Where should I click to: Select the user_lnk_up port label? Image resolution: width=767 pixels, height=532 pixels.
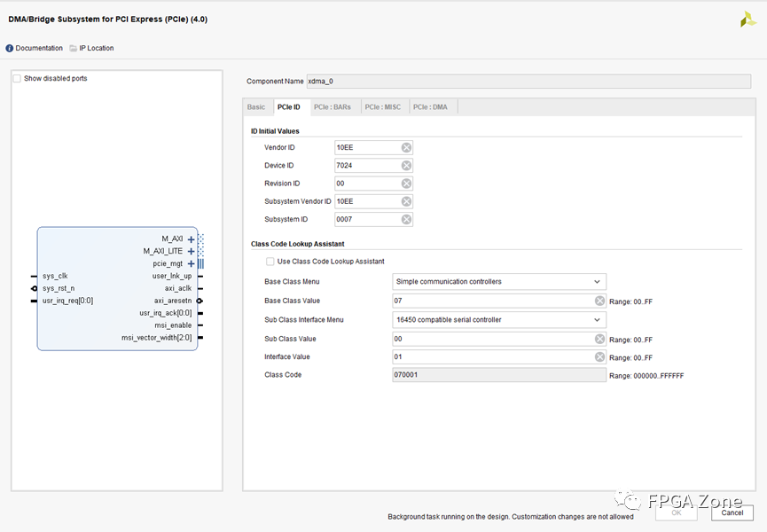[x=172, y=277]
